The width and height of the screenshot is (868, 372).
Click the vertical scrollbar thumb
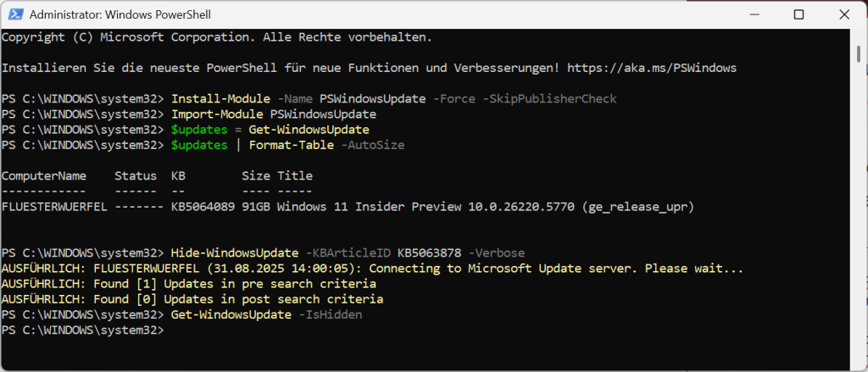[859, 55]
